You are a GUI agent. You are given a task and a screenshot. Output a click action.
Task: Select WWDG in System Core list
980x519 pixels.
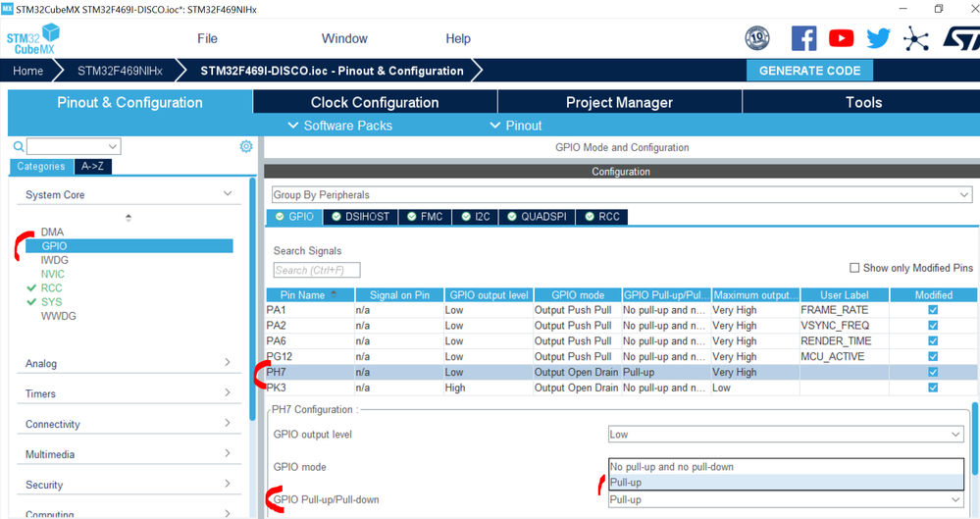coord(59,316)
